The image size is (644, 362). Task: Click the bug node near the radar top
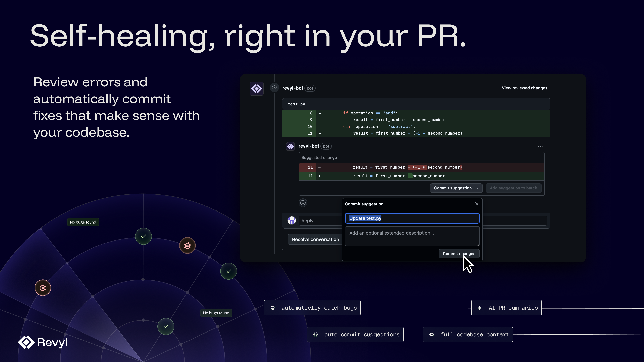click(x=187, y=245)
